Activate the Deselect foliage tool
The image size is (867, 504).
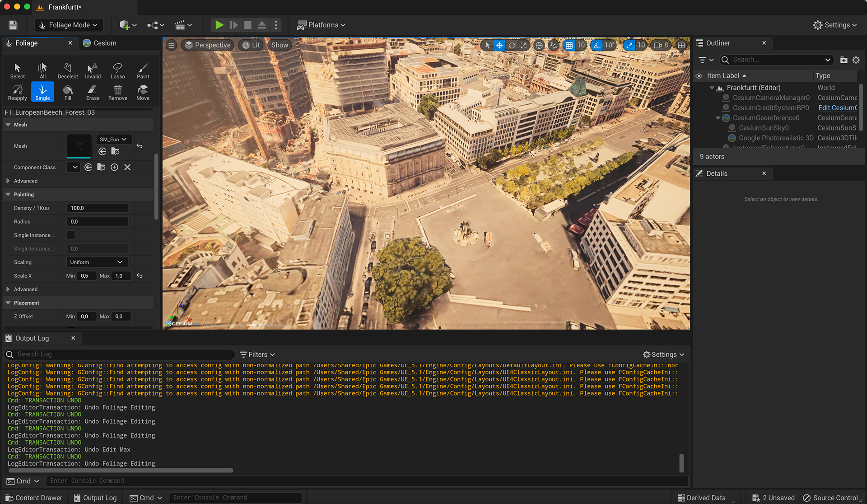pyautogui.click(x=68, y=71)
